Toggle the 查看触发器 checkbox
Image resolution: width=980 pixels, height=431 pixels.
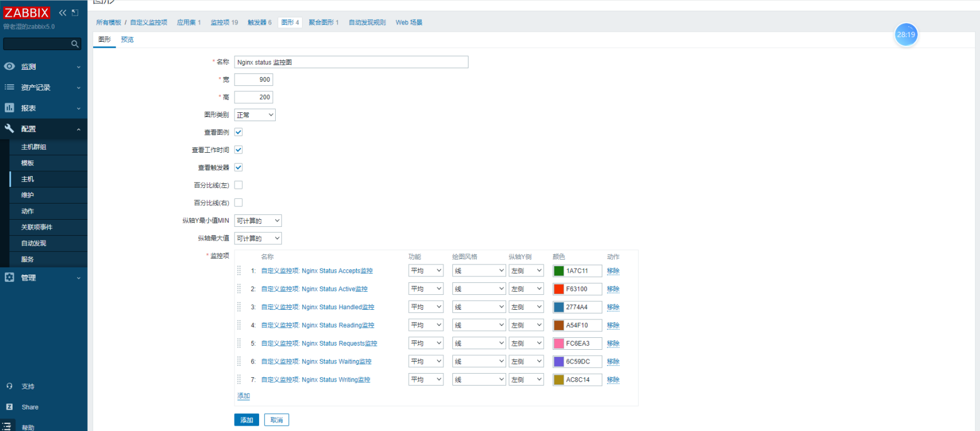pos(238,167)
